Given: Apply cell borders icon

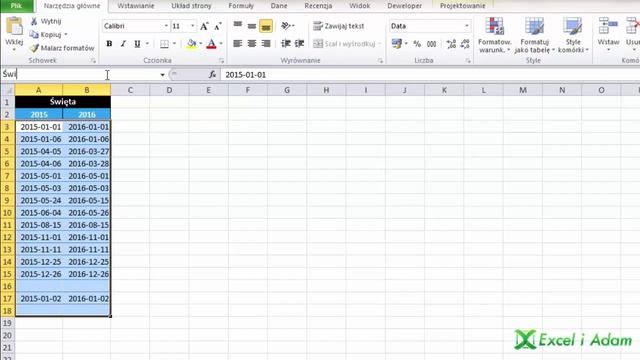Looking at the screenshot, I should (164, 44).
